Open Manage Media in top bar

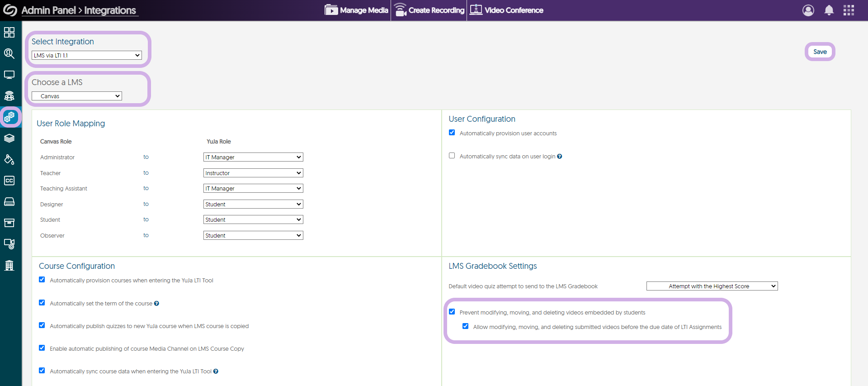click(x=357, y=10)
